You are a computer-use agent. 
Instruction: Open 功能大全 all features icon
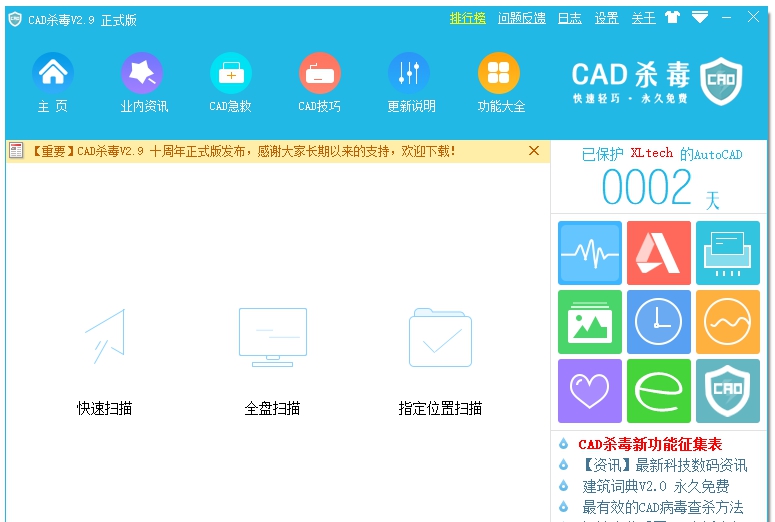499,73
